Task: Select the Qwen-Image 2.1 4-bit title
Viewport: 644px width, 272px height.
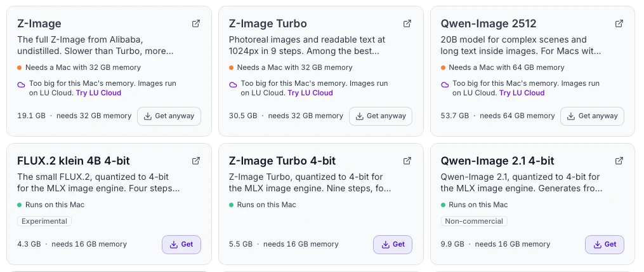Action: click(x=497, y=161)
